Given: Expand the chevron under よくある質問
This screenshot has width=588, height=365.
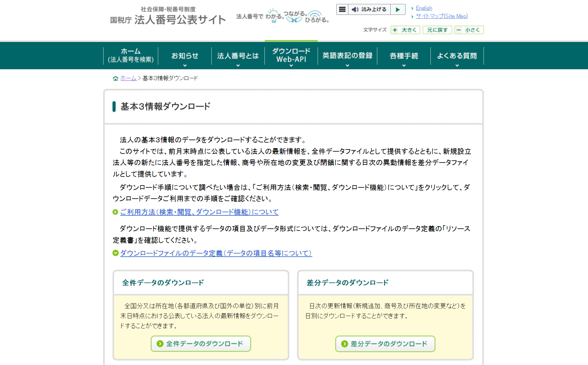Looking at the screenshot, I should coord(457,66).
